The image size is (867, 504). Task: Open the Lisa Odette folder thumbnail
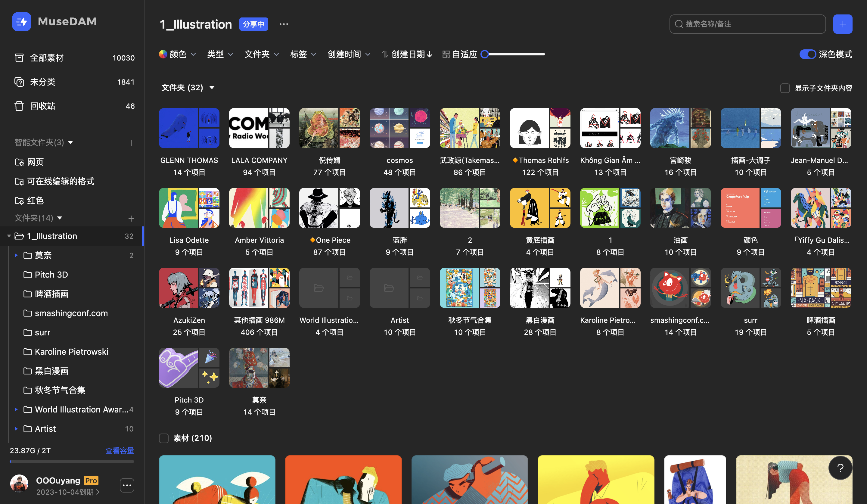(189, 208)
